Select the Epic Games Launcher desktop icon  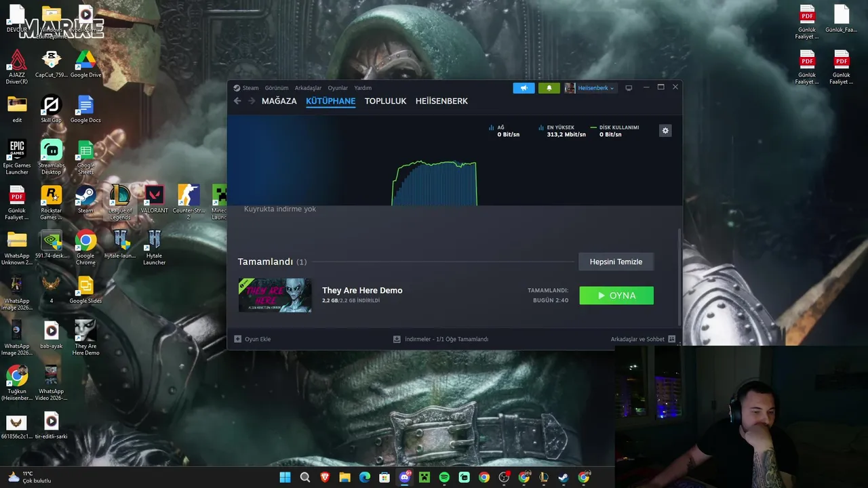pos(17,157)
